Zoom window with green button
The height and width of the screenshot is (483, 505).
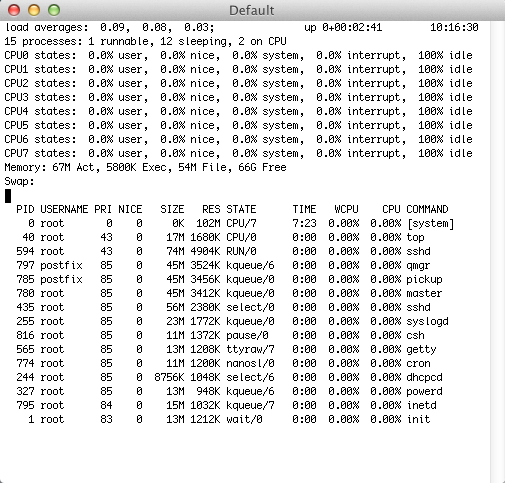54,10
